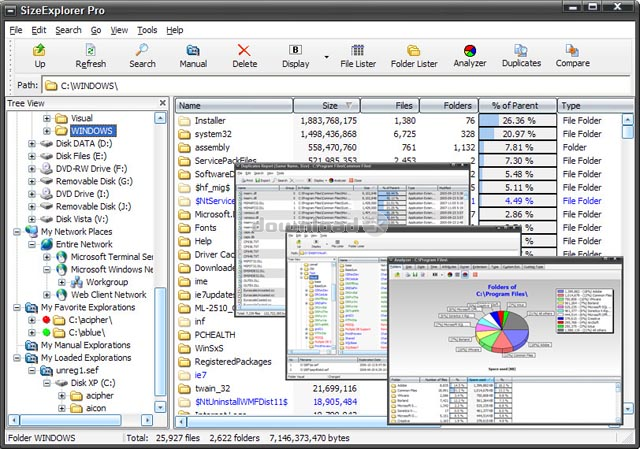This screenshot has height=449, width=640.
Task: Click the 20.97 % parent bar
Action: click(518, 134)
